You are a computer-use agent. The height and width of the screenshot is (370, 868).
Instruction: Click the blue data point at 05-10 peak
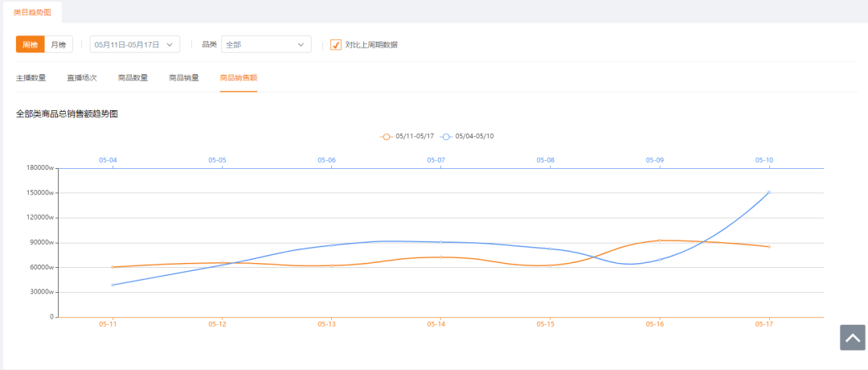pos(768,192)
